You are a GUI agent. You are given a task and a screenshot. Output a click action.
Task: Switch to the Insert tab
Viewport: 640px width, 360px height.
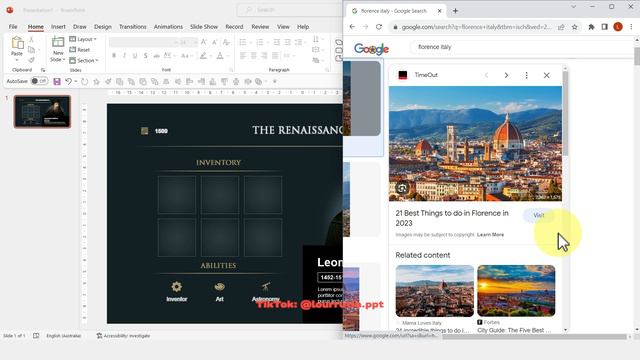(x=58, y=27)
